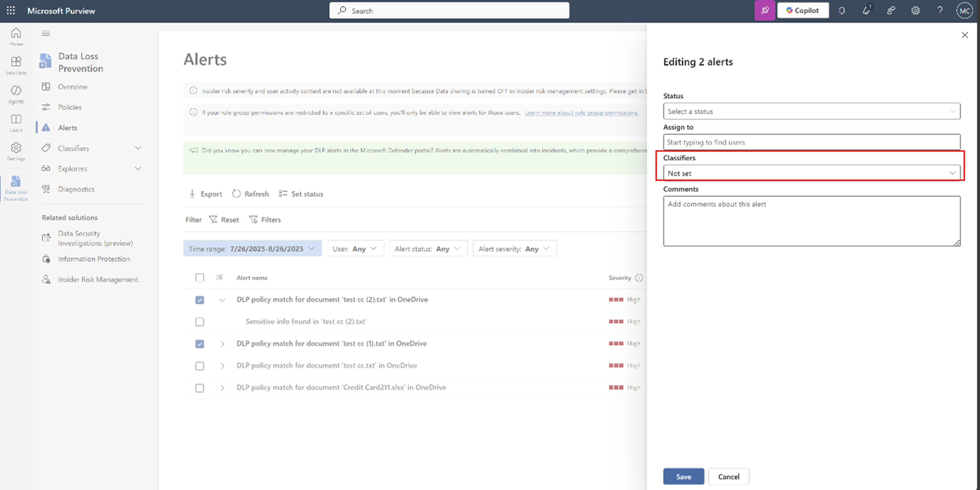The height and width of the screenshot is (490, 980).
Task: Click the Save button
Action: (x=683, y=477)
